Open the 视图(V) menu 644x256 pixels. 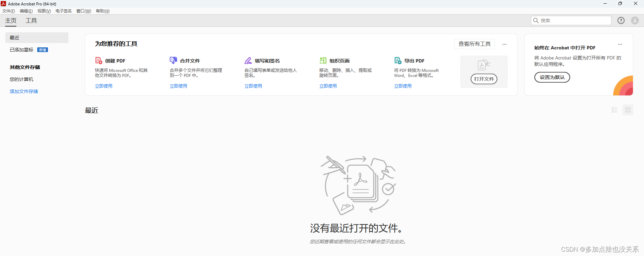[x=44, y=11]
